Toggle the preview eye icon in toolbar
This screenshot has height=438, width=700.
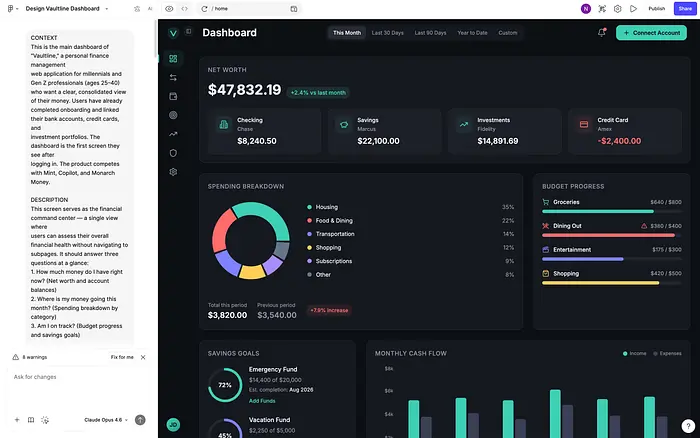(x=169, y=8)
